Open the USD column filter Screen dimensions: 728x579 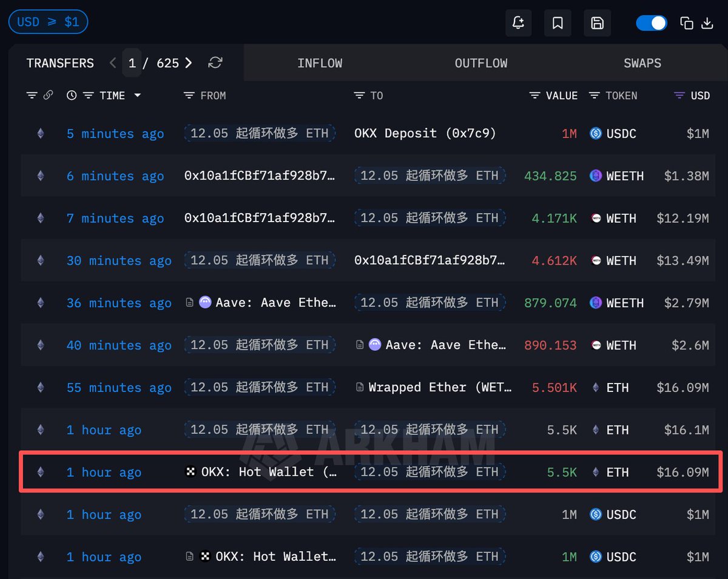click(679, 95)
